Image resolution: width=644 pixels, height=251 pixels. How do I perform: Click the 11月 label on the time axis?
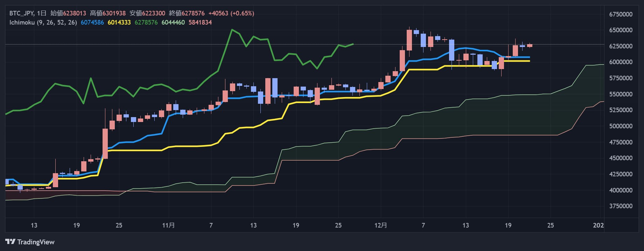coord(168,225)
